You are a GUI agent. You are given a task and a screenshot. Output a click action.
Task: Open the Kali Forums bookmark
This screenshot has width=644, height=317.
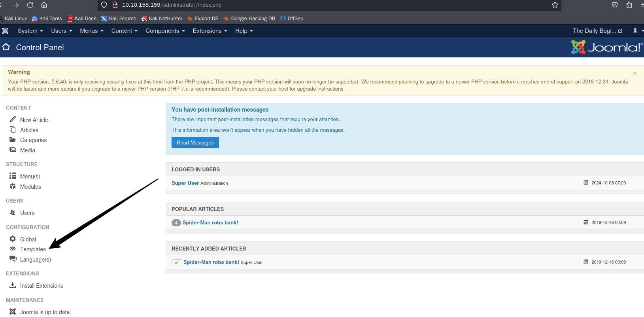tap(119, 19)
